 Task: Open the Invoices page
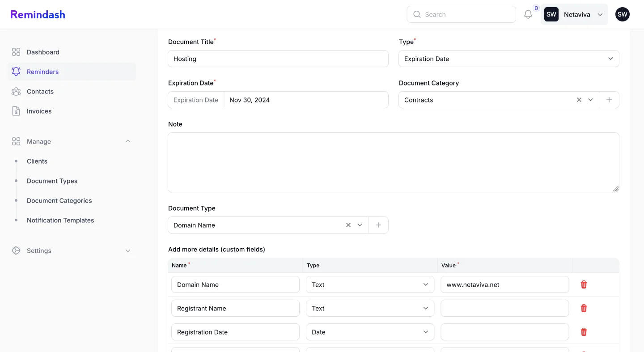(x=72, y=111)
